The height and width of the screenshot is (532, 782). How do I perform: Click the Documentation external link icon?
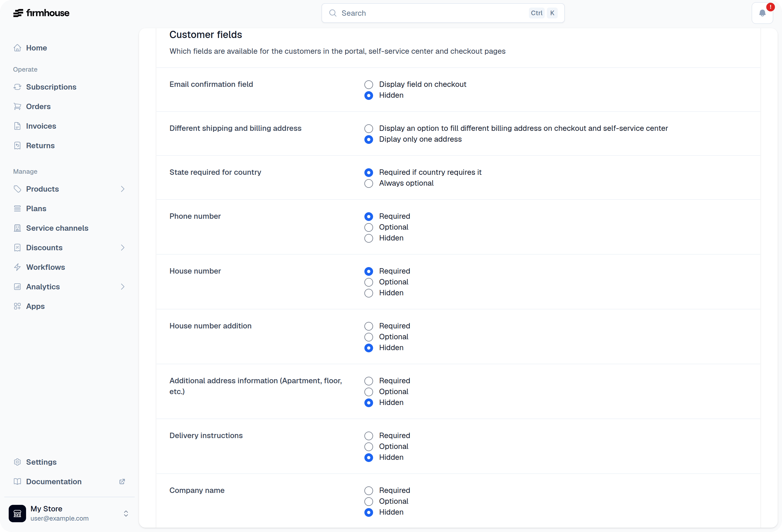click(122, 482)
